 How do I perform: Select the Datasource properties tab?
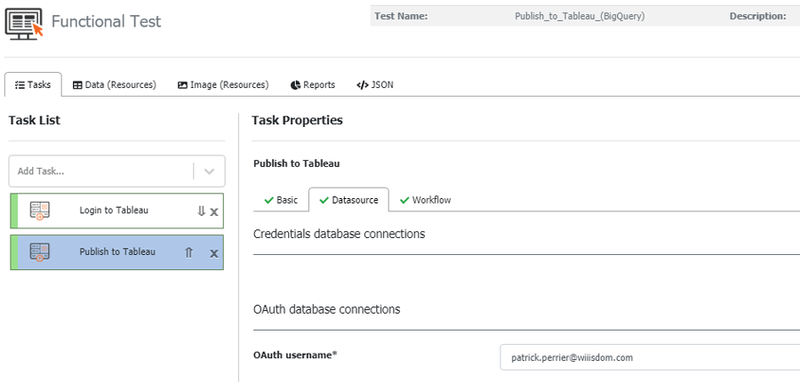(349, 200)
